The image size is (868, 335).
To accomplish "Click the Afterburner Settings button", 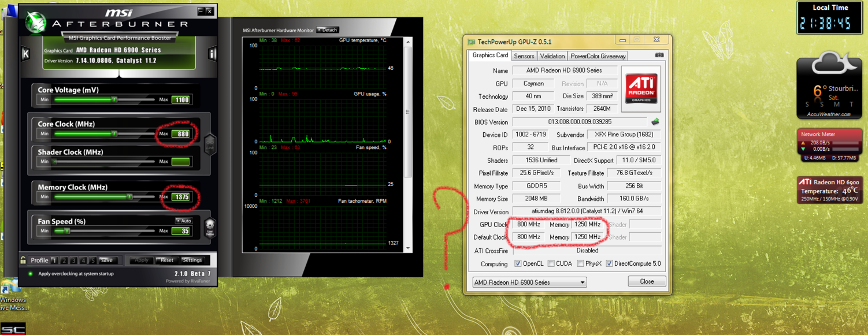I will 192,260.
